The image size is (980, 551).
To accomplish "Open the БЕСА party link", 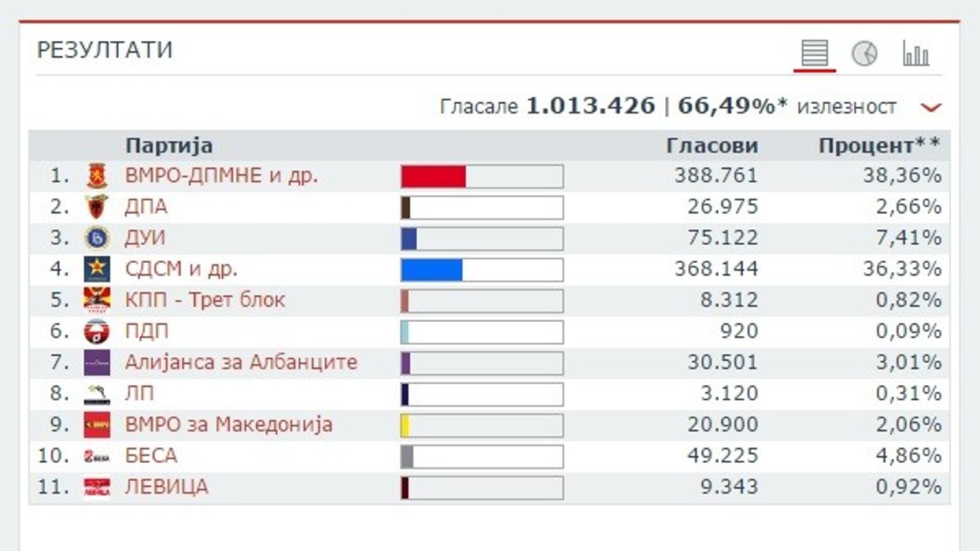I will [x=151, y=456].
